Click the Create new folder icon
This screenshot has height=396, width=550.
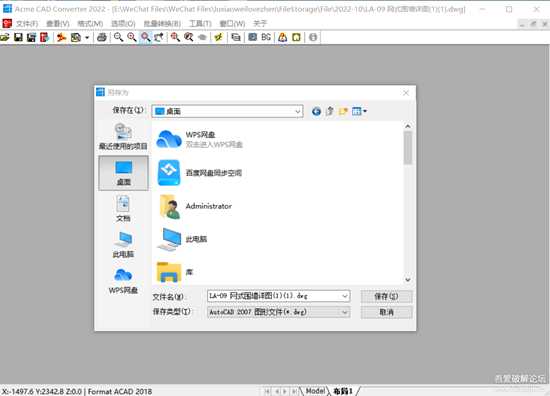(343, 111)
